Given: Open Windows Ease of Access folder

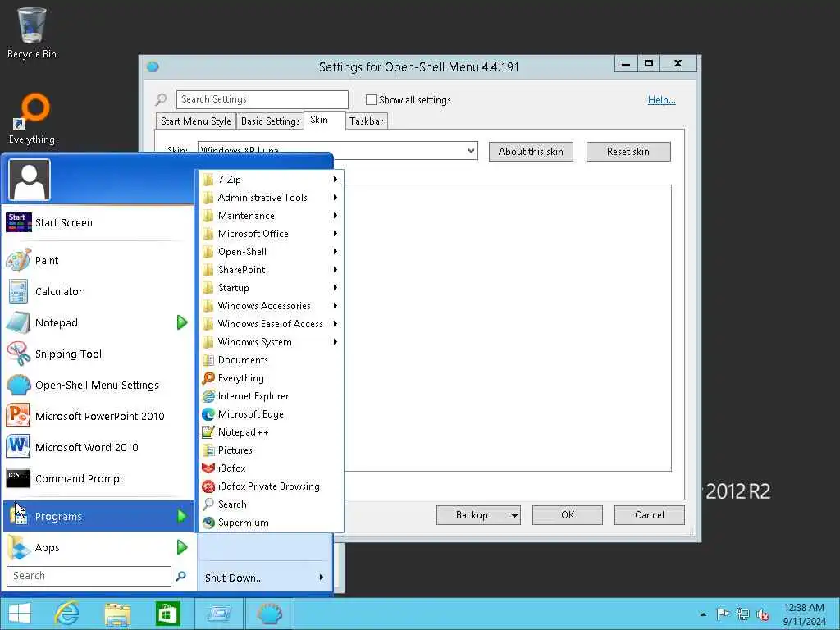Looking at the screenshot, I should tap(271, 324).
